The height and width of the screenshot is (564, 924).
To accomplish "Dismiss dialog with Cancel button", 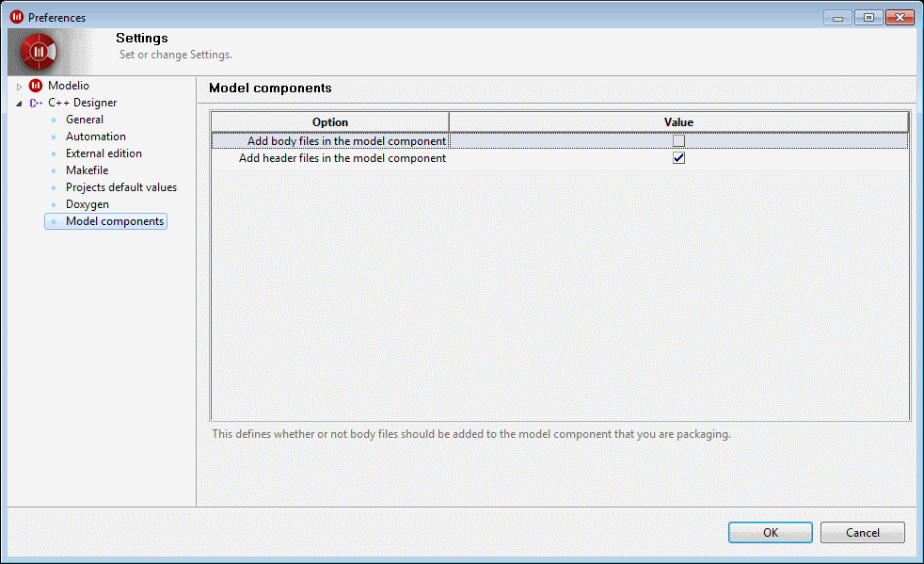I will click(863, 533).
